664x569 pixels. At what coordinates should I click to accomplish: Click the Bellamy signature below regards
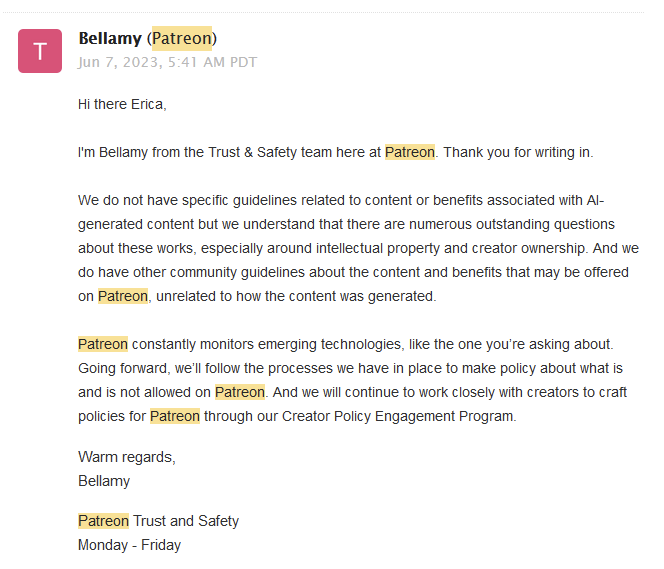tap(104, 481)
